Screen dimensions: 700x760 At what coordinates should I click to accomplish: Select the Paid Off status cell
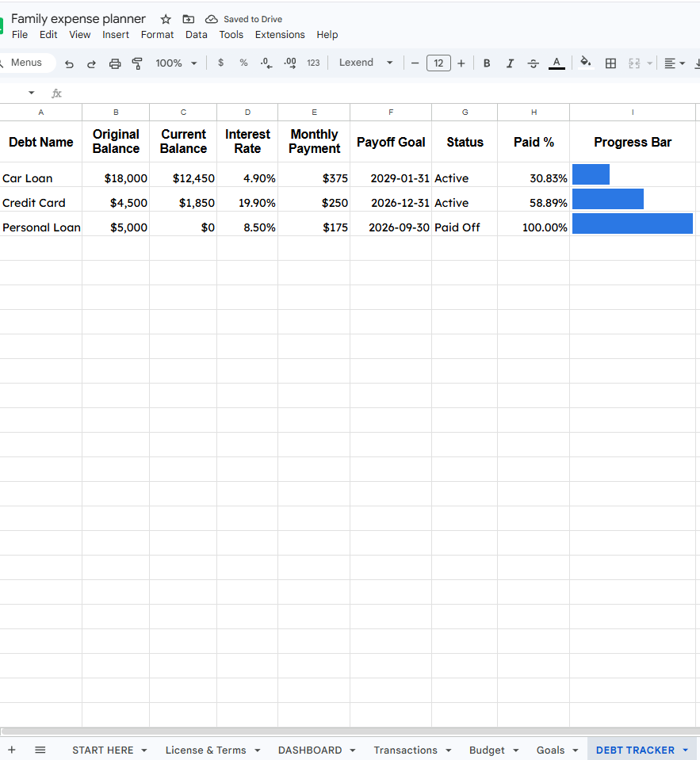(x=465, y=224)
